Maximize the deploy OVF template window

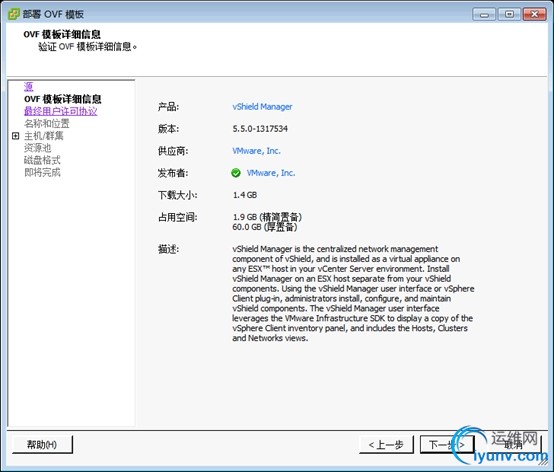(509, 14)
